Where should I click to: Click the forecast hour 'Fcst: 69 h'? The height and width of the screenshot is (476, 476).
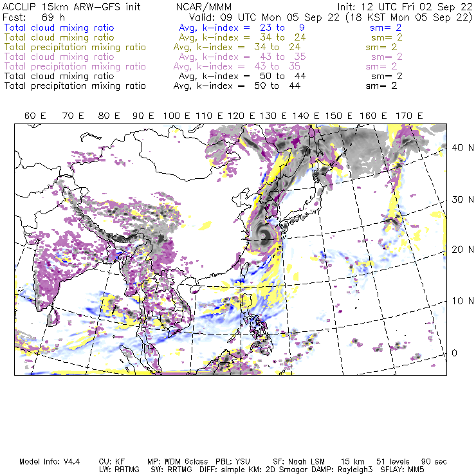(x=33, y=17)
